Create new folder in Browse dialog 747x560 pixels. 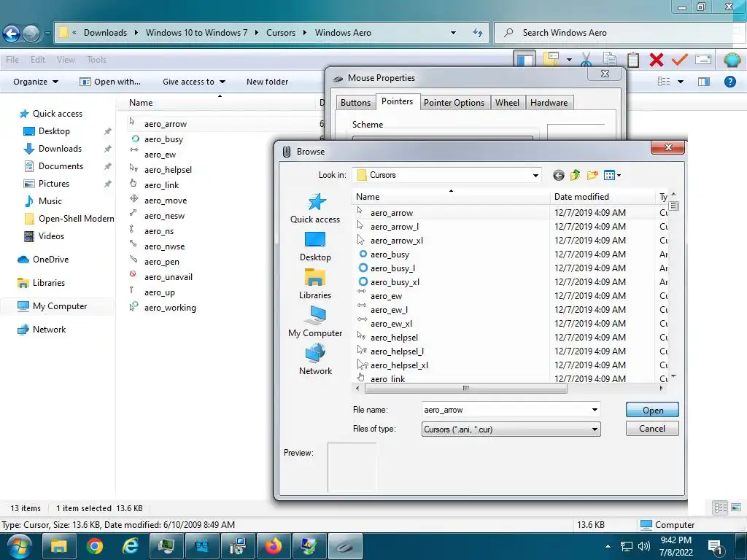point(592,175)
